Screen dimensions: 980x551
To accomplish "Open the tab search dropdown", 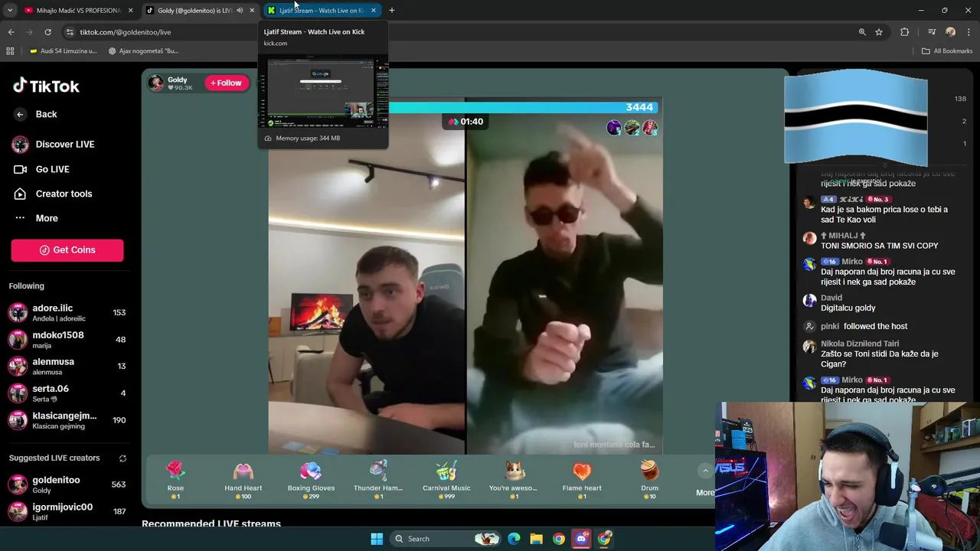I will point(10,11).
